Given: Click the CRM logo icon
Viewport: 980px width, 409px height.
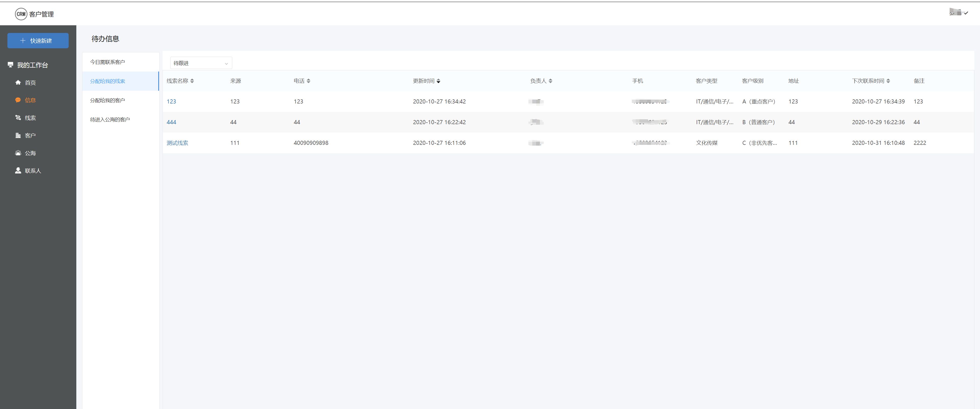Looking at the screenshot, I should (x=21, y=14).
